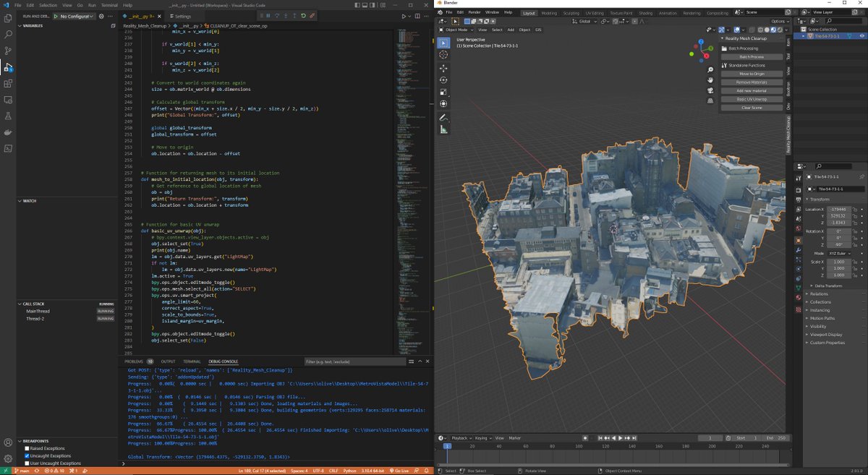Click the Location X value field -179446

coord(838,209)
